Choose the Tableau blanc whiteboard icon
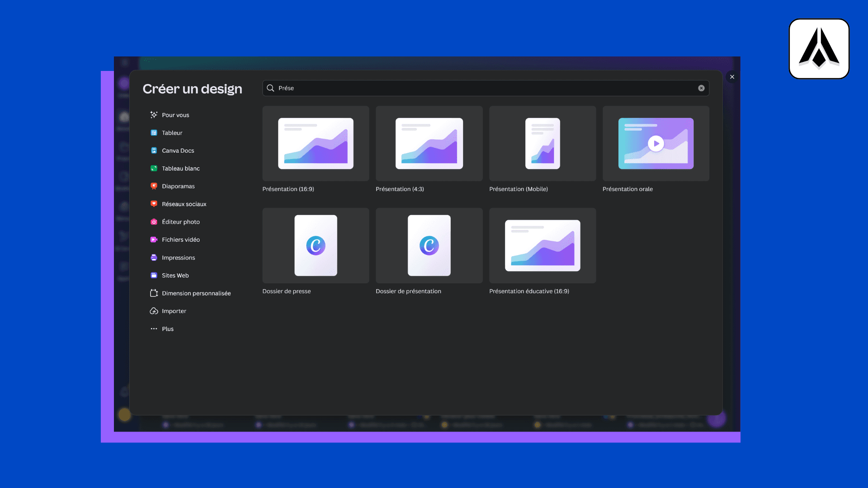 coord(154,168)
